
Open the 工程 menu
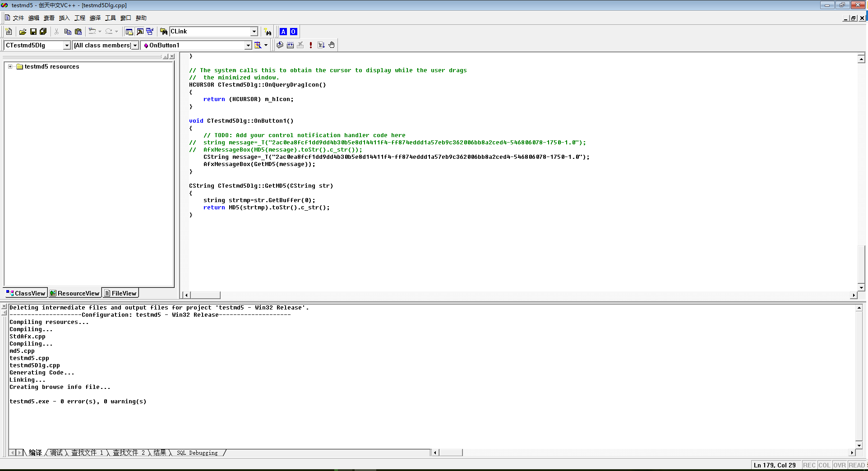80,18
